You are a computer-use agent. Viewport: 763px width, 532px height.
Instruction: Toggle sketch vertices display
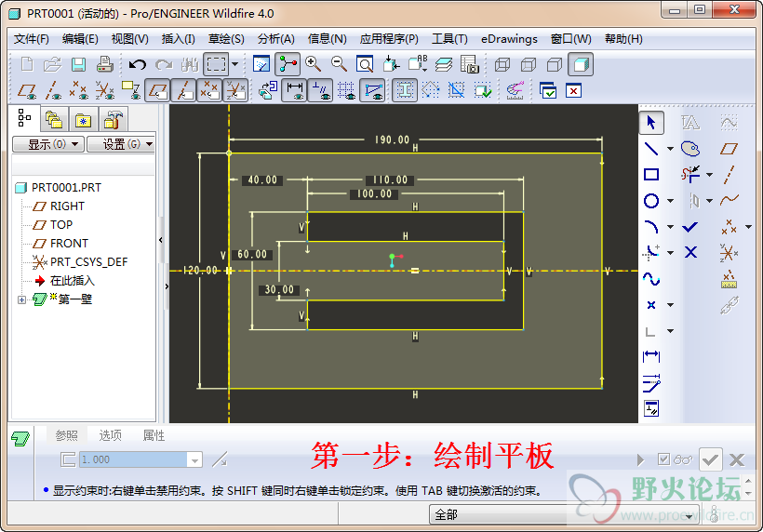(x=372, y=90)
